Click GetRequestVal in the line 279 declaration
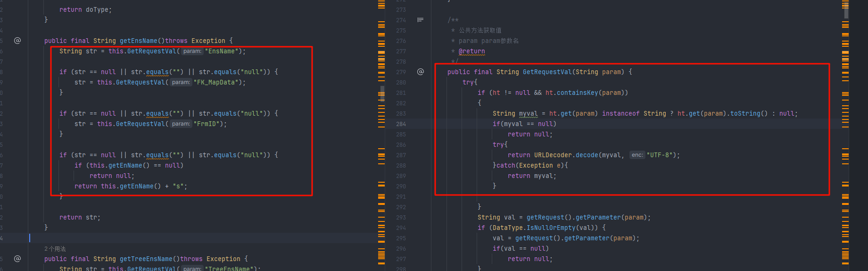This screenshot has height=271, width=868. tap(547, 72)
